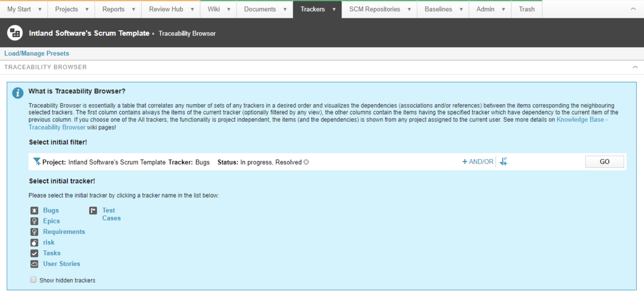Open the SCM Repositories dropdown arrow
This screenshot has height=291, width=644.
pos(409,9)
